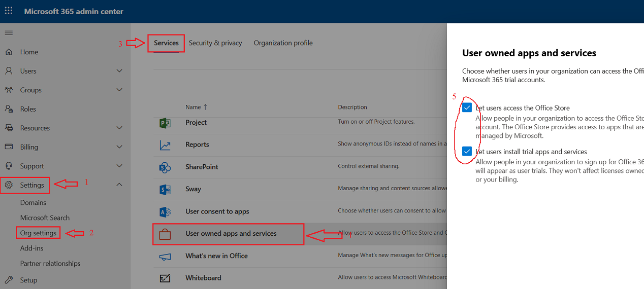The height and width of the screenshot is (289, 644).
Task: Click the What's new megaphone icon
Action: [x=165, y=256]
